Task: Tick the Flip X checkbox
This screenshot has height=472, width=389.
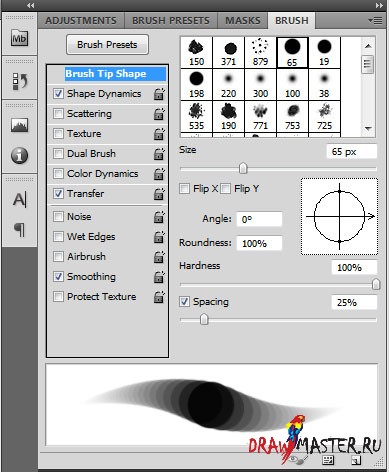Action: tap(184, 189)
